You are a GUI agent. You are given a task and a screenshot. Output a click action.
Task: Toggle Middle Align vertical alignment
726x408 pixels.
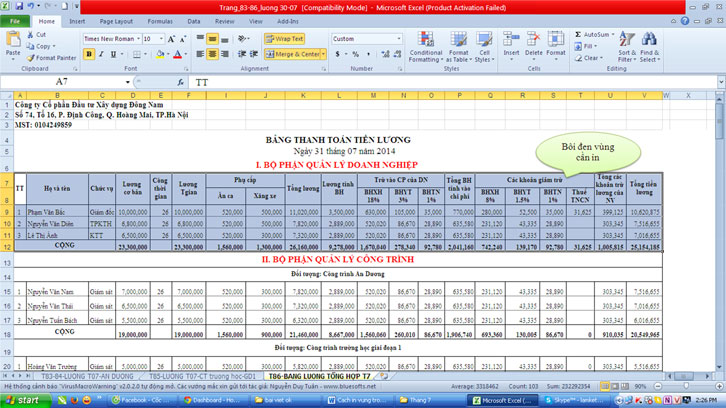[x=212, y=39]
